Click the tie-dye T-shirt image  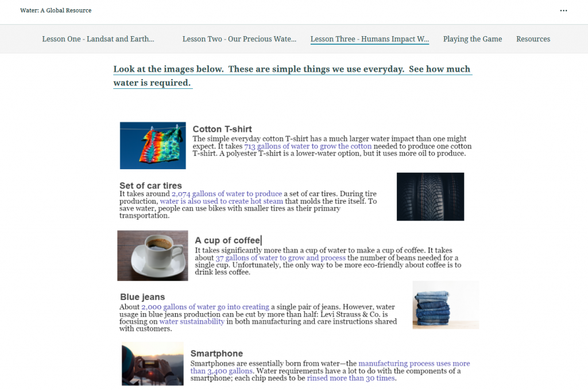(x=153, y=146)
